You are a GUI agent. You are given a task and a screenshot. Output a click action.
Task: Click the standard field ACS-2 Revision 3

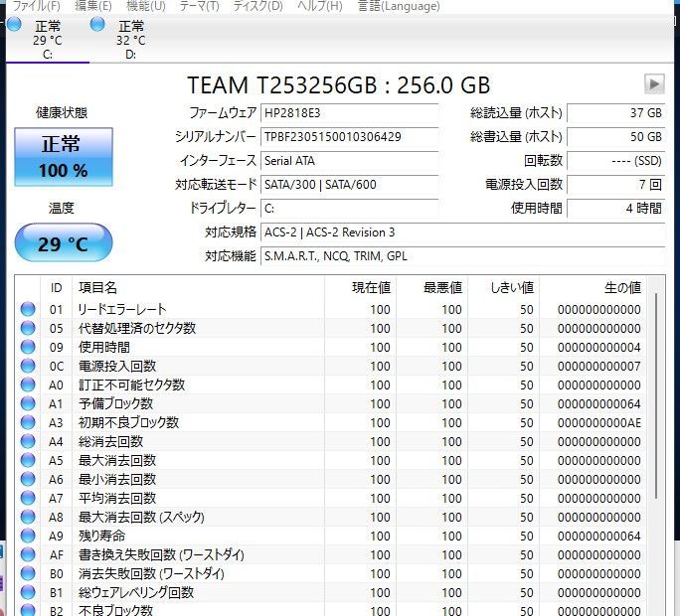coord(462,232)
